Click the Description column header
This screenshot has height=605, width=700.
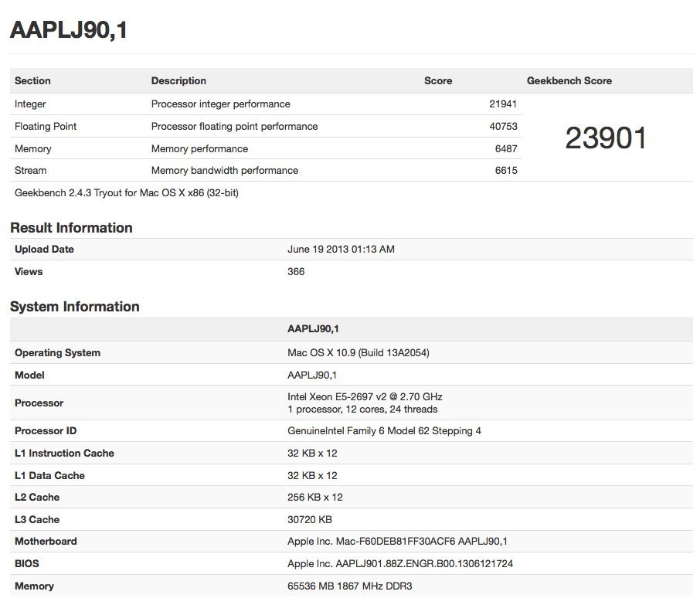[x=178, y=81]
